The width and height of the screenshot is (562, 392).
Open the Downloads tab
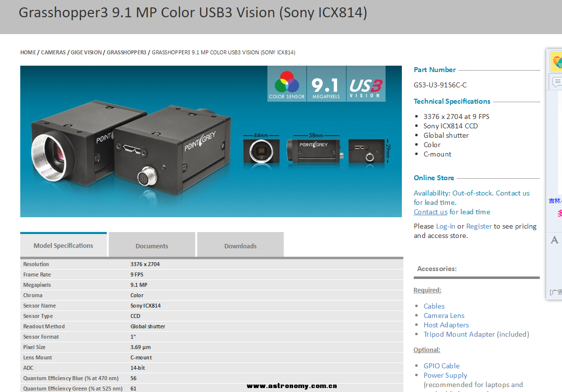pyautogui.click(x=240, y=246)
